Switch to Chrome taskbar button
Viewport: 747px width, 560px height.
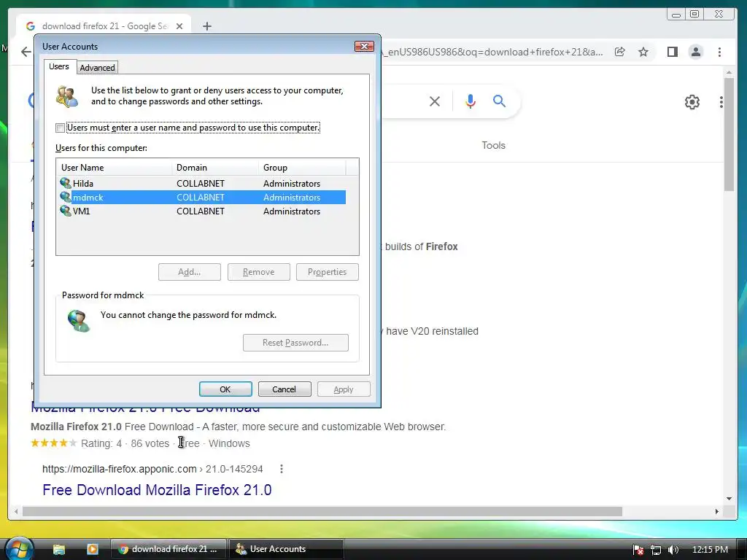click(169, 549)
